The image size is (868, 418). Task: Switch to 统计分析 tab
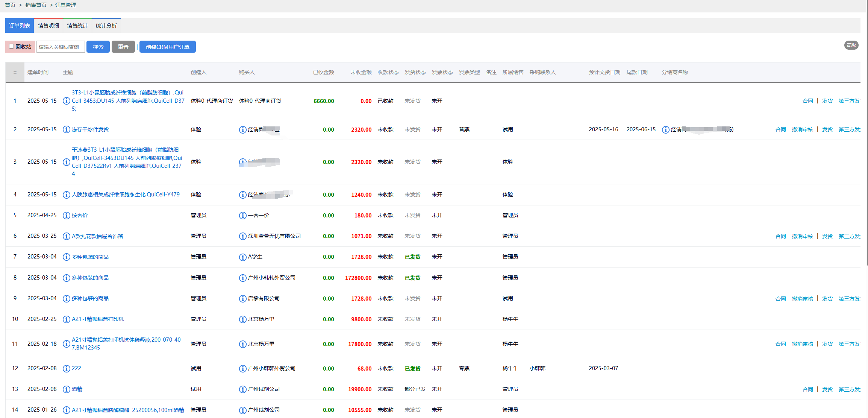tap(106, 26)
